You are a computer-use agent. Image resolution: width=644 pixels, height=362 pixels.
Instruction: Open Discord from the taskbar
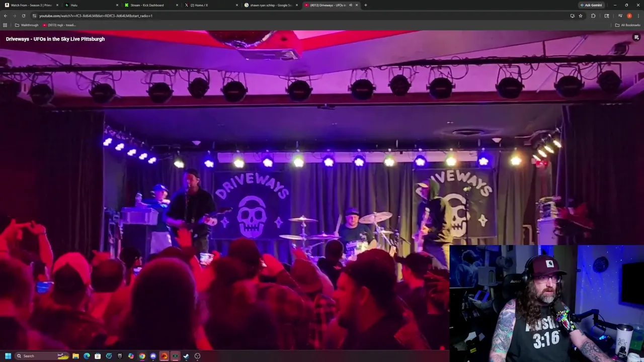[x=153, y=356]
